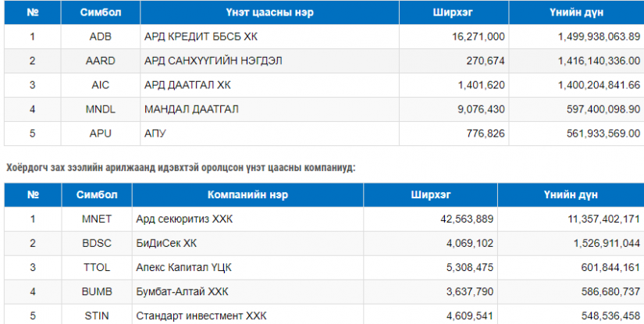Click the Ширхэг header in the top table

pos(454,12)
